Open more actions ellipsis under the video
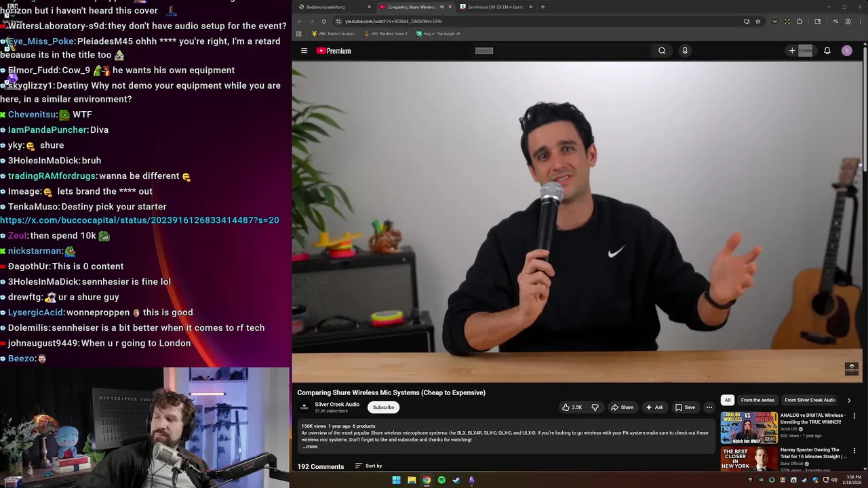This screenshot has height=488, width=868. coord(709,407)
